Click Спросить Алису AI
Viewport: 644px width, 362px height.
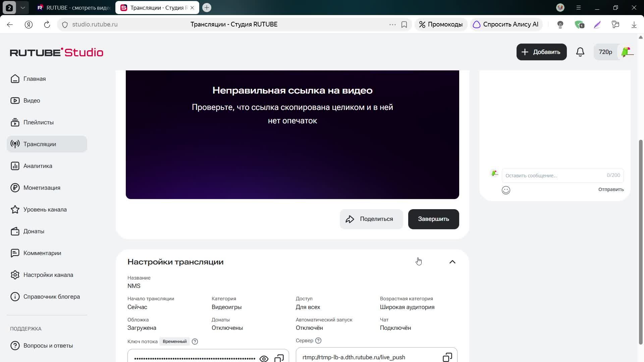tap(506, 24)
